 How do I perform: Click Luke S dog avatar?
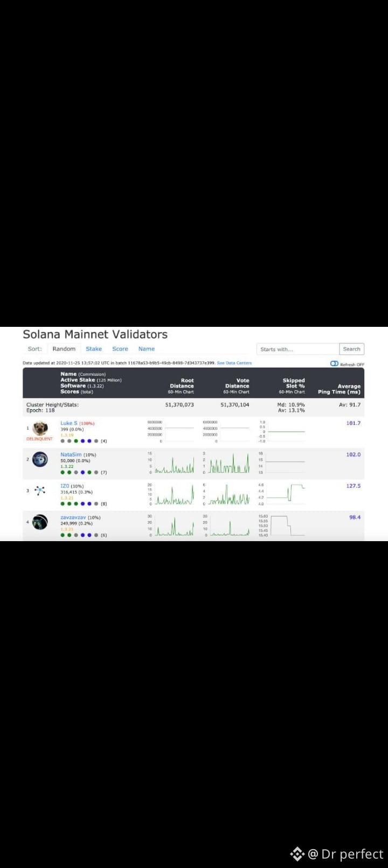[x=40, y=429]
